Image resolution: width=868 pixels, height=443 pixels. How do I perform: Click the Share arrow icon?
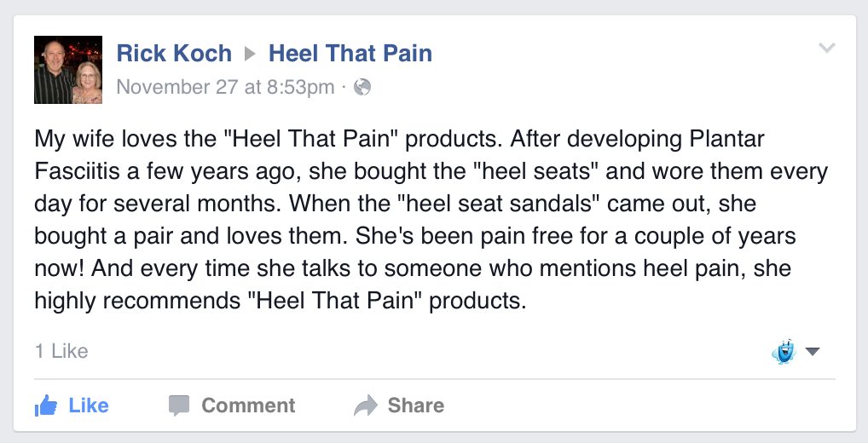(365, 406)
